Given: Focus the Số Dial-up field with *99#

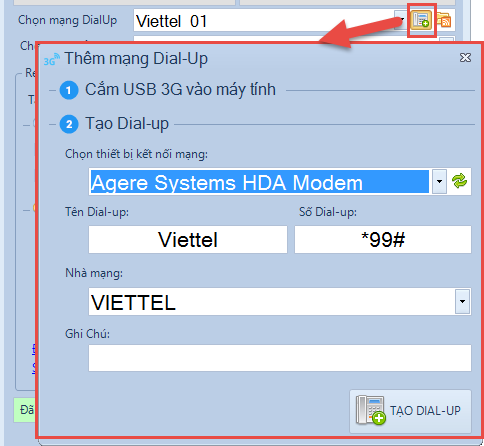Looking at the screenshot, I should pos(383,239).
